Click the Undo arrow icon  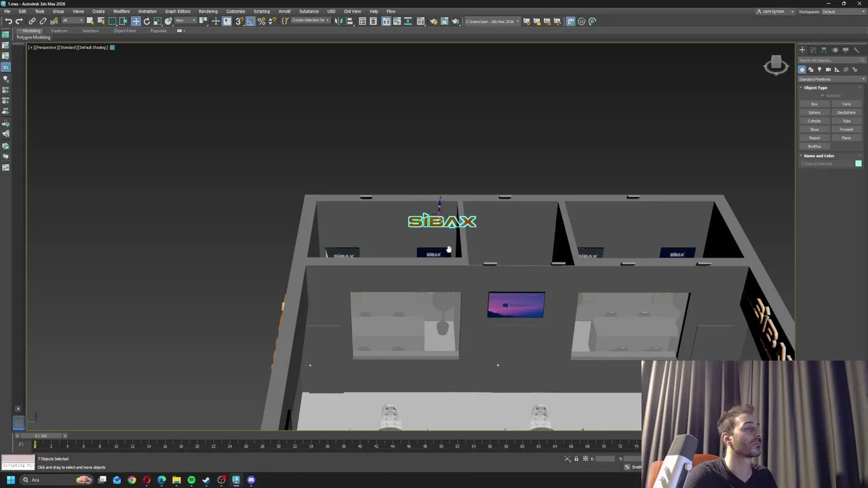(8, 21)
